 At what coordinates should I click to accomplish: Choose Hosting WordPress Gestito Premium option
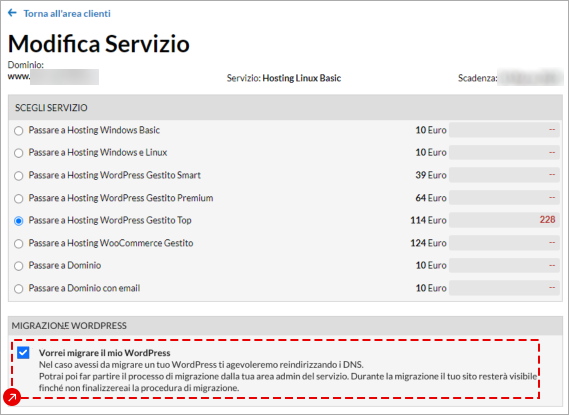[19, 198]
